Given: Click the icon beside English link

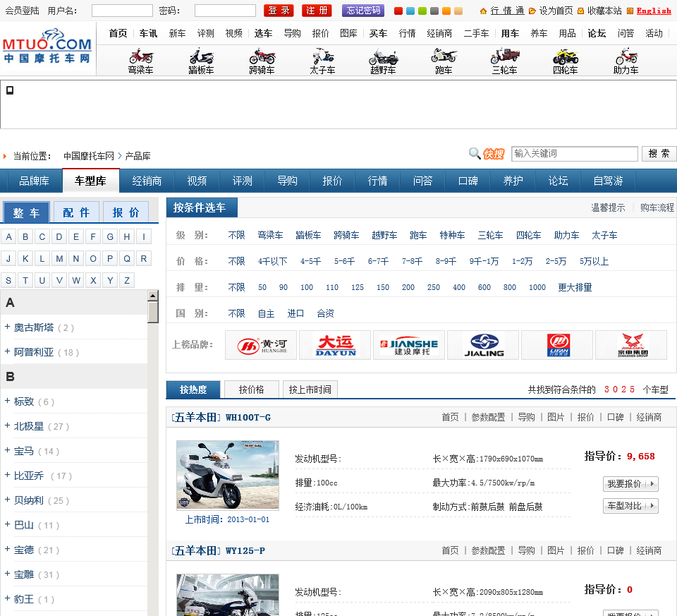Looking at the screenshot, I should click(630, 11).
